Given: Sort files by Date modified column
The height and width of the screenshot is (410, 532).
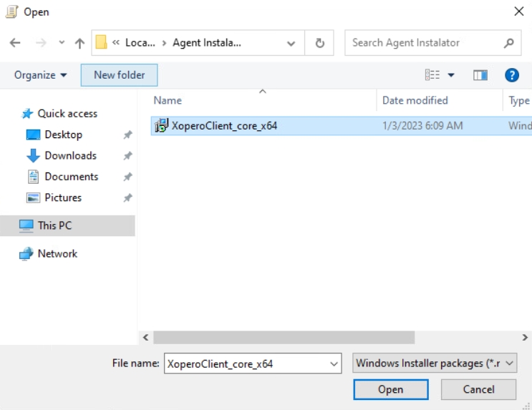Looking at the screenshot, I should point(415,101).
